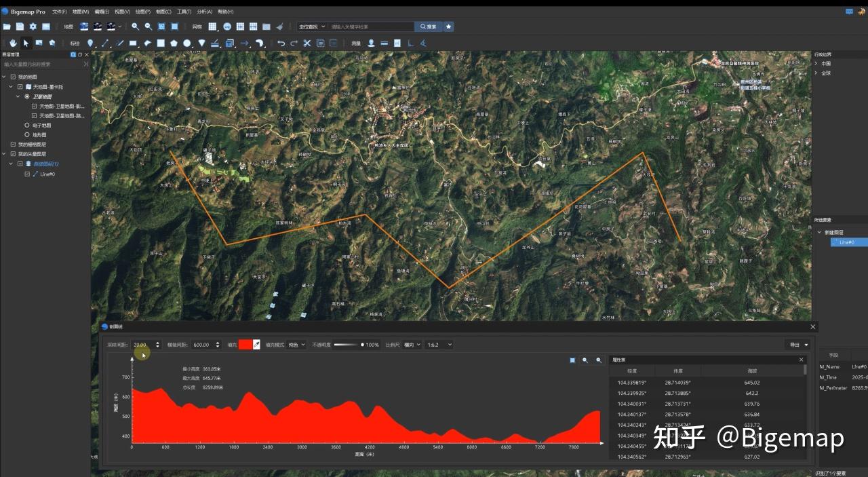Click the scissors cut icon

tap(307, 43)
